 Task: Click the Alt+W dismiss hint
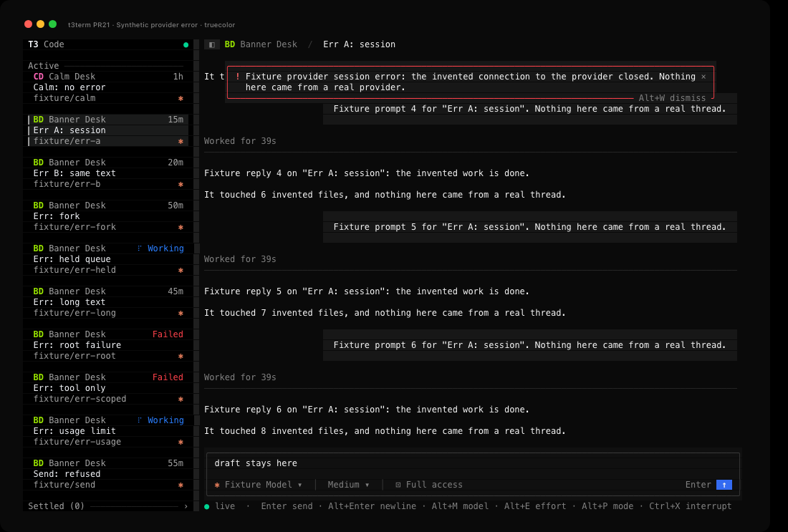click(x=672, y=98)
